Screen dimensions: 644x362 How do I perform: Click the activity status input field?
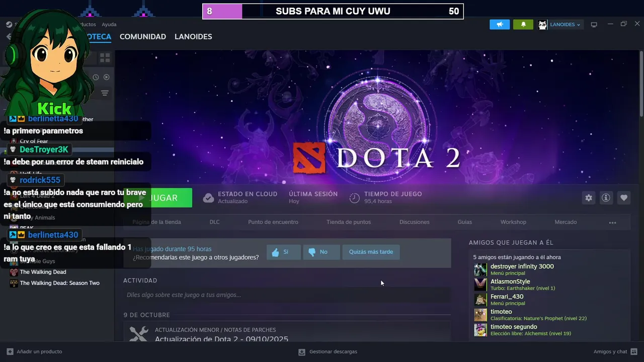click(287, 295)
